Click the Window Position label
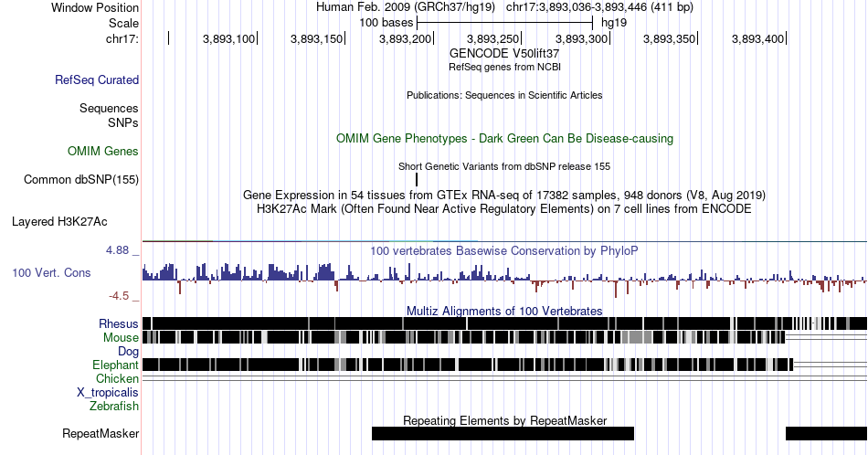This screenshot has width=868, height=455. tap(95, 7)
